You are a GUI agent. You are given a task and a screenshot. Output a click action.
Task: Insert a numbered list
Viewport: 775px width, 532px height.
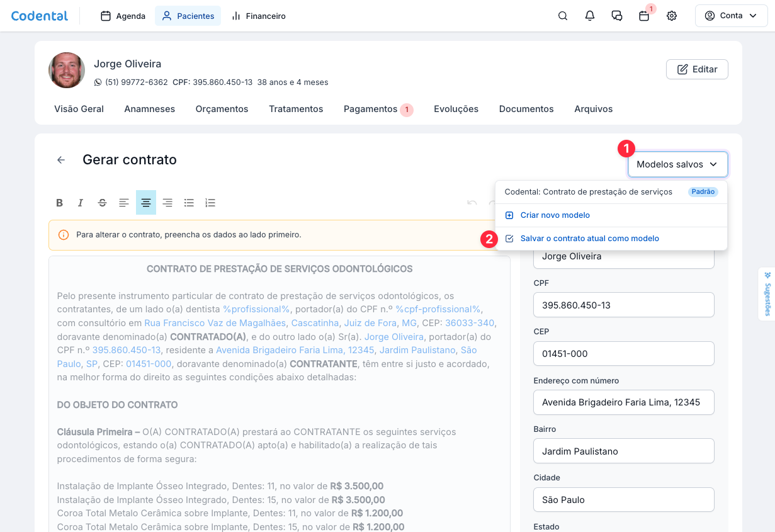[x=210, y=203]
